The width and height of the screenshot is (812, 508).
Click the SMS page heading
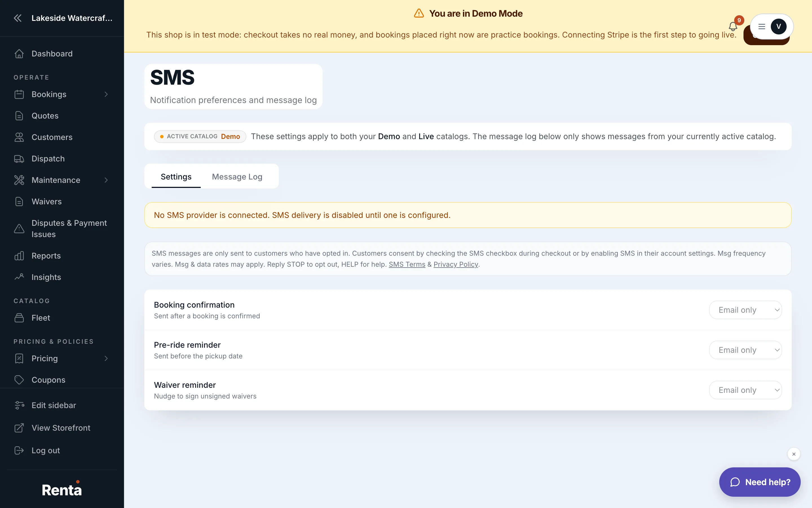[173, 78]
